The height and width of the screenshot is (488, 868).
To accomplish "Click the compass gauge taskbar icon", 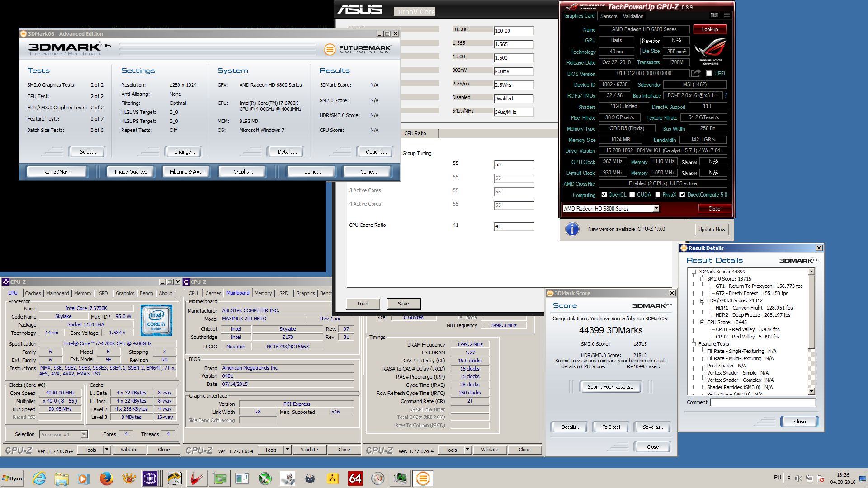I will pos(377,478).
